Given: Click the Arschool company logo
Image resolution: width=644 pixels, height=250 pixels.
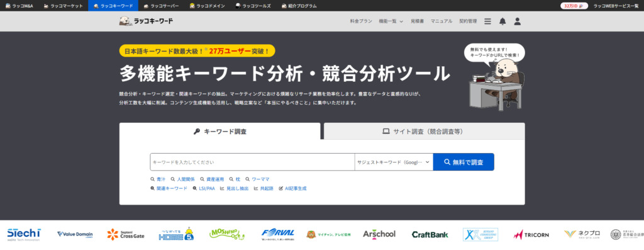Looking at the screenshot, I should (379, 234).
